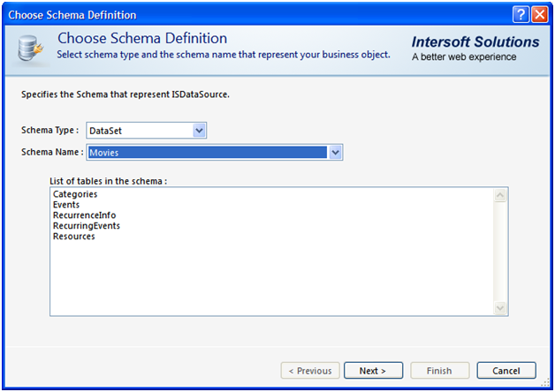This screenshot has width=555, height=392.
Task: Close the Choose Schema Definition dialog
Action: pyautogui.click(x=540, y=15)
